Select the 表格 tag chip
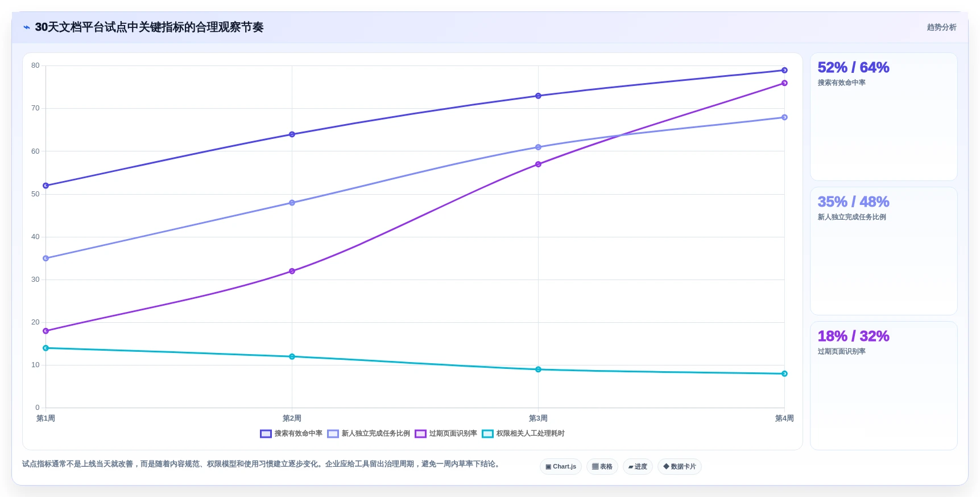Image resolution: width=980 pixels, height=497 pixels. (x=602, y=466)
